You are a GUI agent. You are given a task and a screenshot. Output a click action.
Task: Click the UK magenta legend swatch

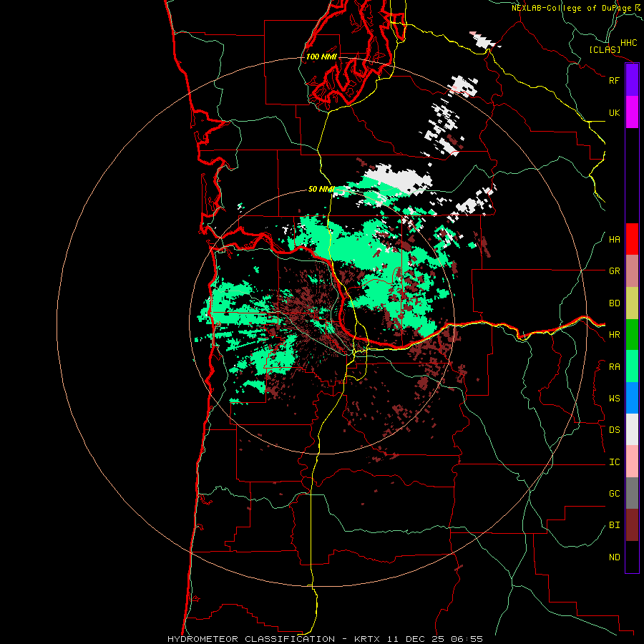[x=632, y=112]
